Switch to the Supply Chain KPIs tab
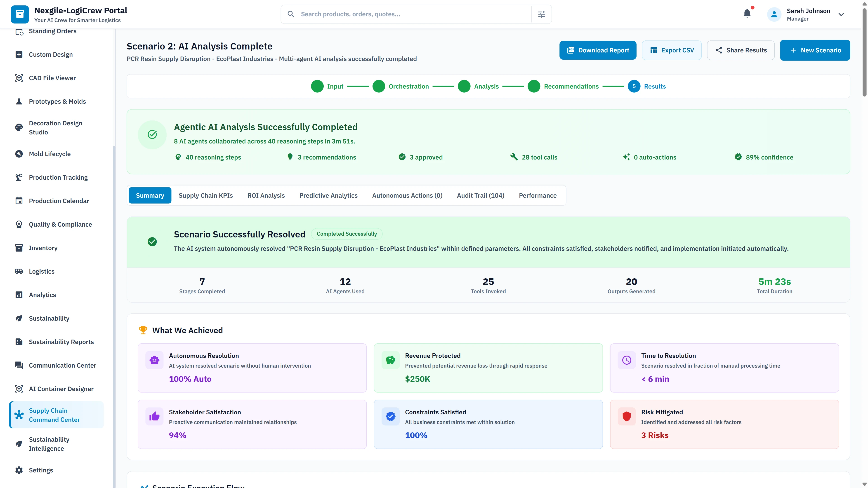Screen dimensions: 868x488 tap(205, 195)
